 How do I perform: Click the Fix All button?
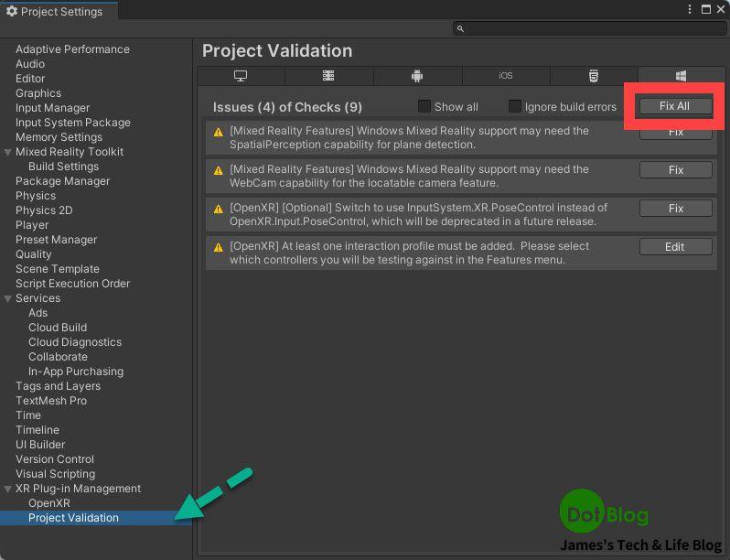pos(675,106)
